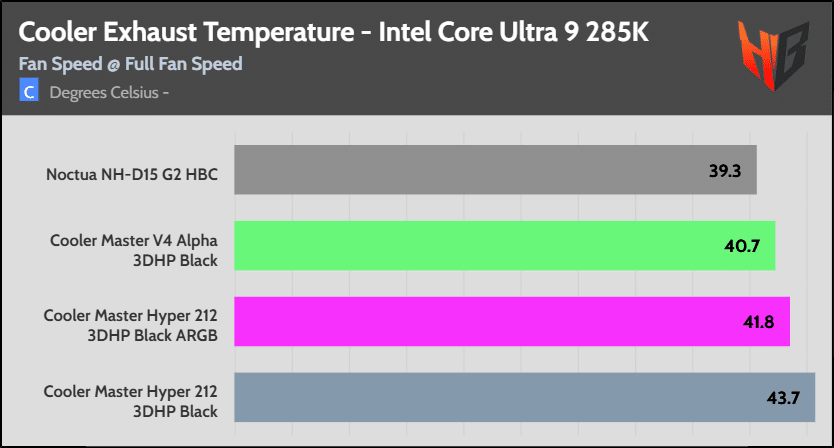834x448 pixels.
Task: Click the "Fan Speed @ Full Fan Speed" subtitle
Action: [x=131, y=64]
